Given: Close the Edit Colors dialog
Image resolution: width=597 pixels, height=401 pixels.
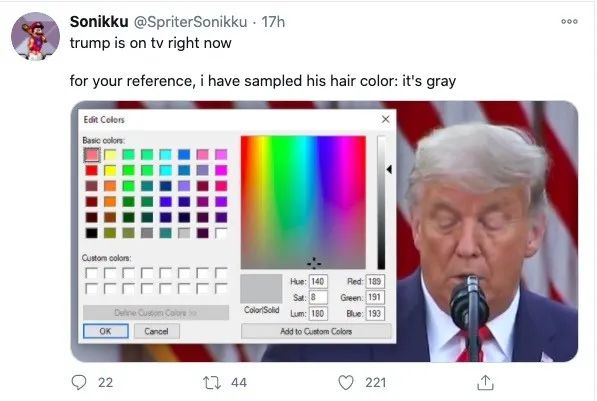Looking at the screenshot, I should (x=385, y=119).
